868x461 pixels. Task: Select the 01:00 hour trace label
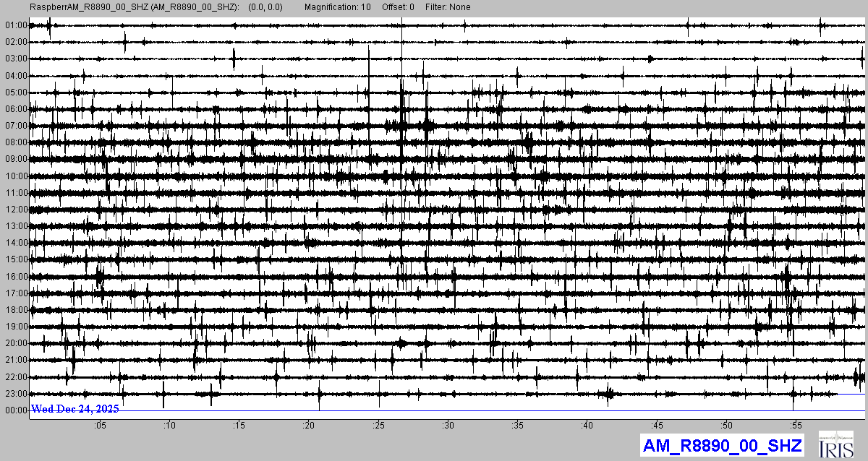[x=15, y=25]
